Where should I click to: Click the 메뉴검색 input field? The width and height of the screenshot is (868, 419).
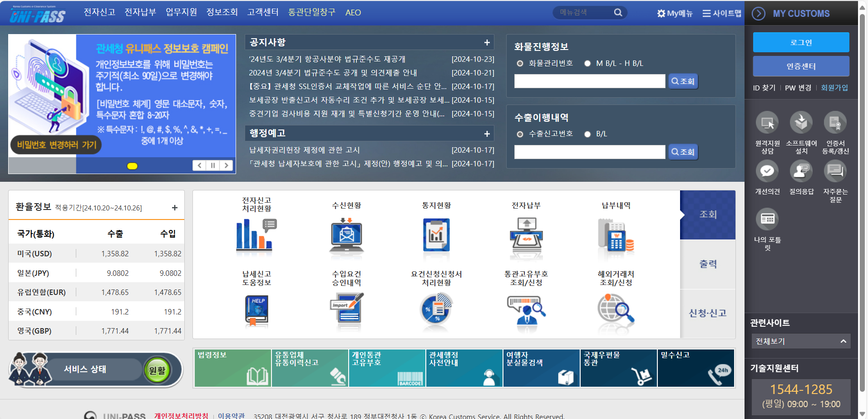click(583, 13)
